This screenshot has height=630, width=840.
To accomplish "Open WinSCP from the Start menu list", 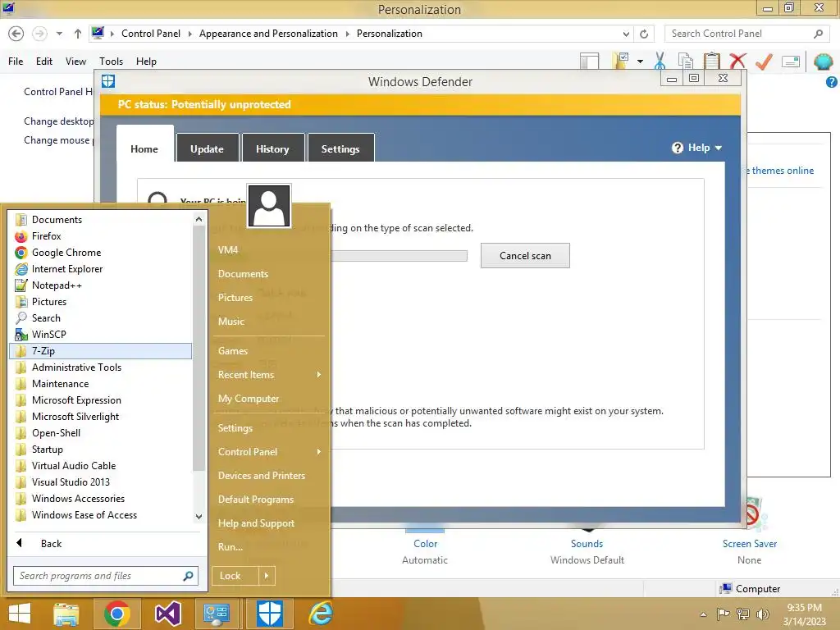I will pos(101,335).
